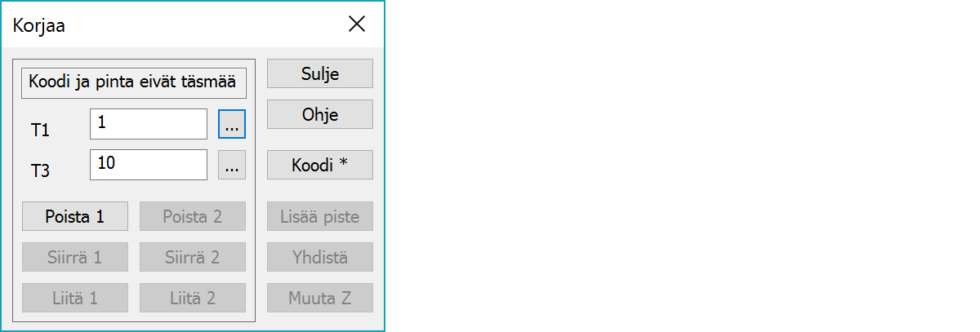
Task: Click the Liitä 1 button
Action: click(x=75, y=298)
